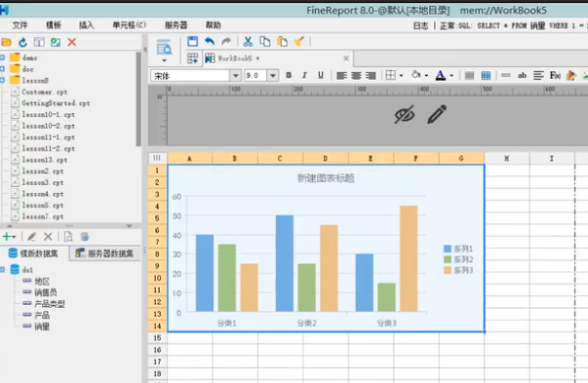Expand the lesson8 folder
Viewport: 588px width, 383px height.
[2, 80]
